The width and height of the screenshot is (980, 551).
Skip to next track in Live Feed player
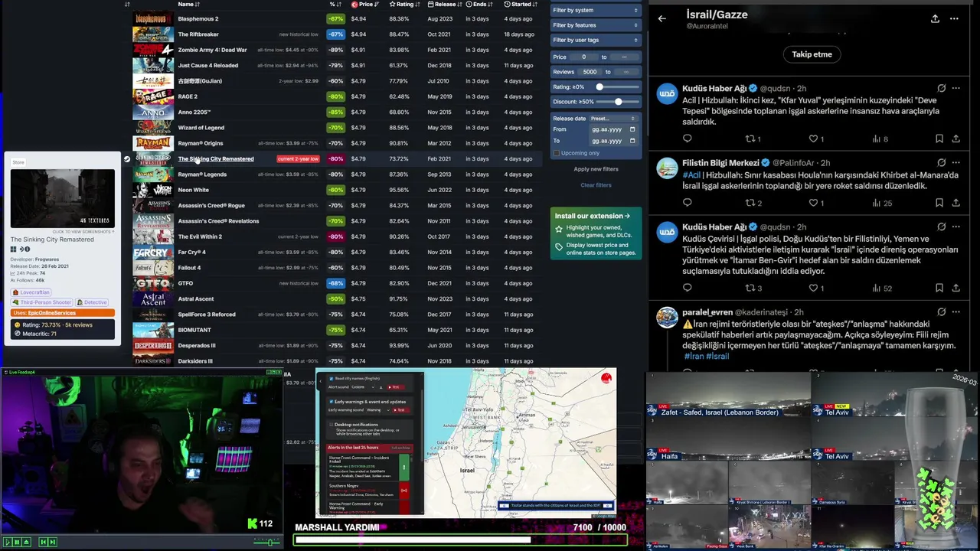click(52, 542)
